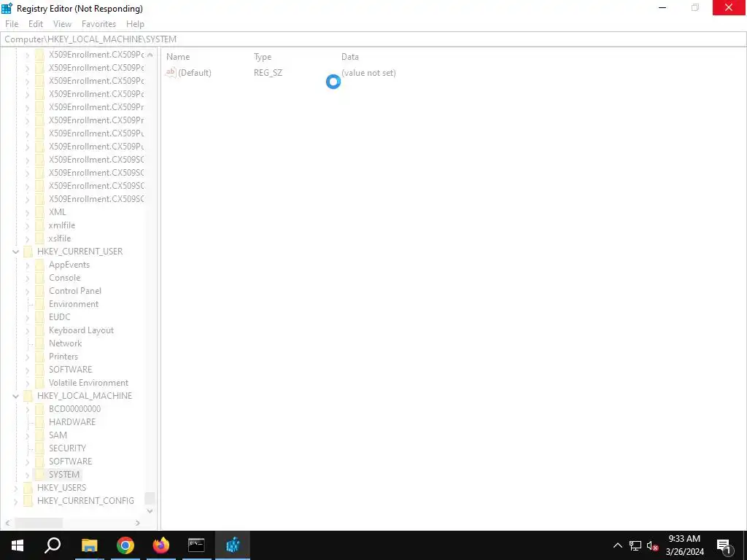Click the Printers key folder icon
The image size is (747, 560).
coord(40,357)
